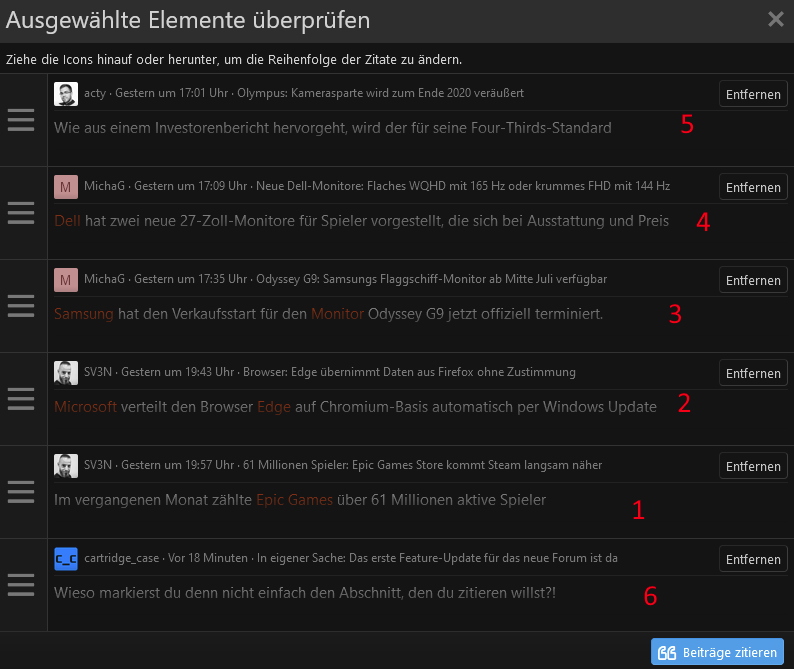Click cartridge_case's blue avatar
Image resolution: width=794 pixels, height=669 pixels.
(66, 559)
